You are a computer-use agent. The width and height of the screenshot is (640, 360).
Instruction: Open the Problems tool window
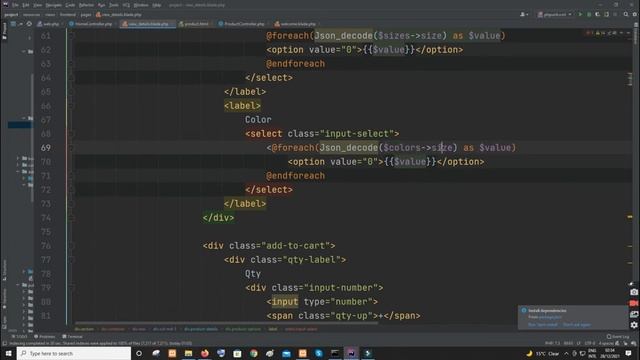44,337
